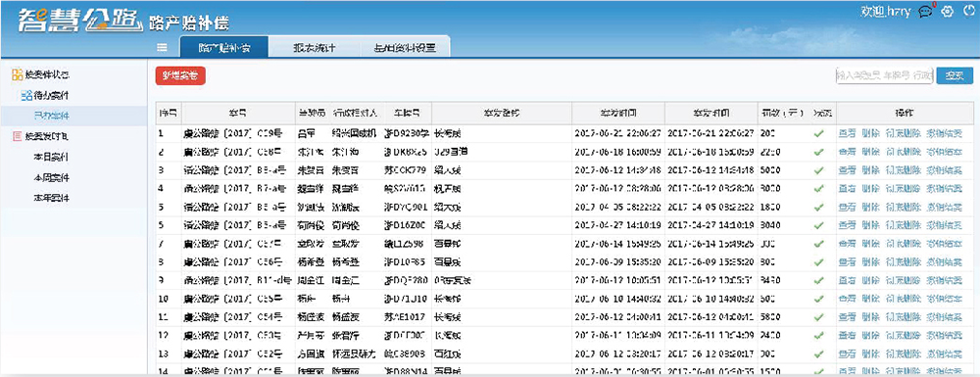This screenshot has height=377, width=980.
Task: Click the amount 5800 in row 11
Action: pos(771,317)
